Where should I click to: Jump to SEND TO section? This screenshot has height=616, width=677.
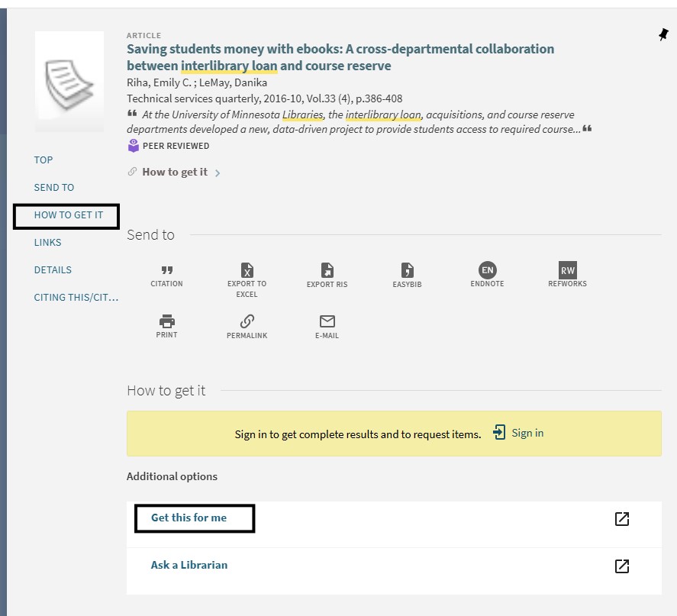[54, 188]
